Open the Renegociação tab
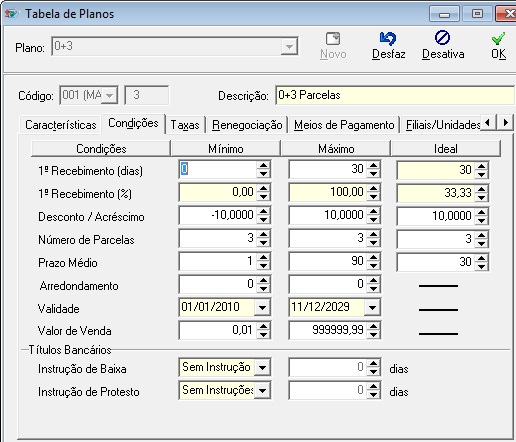Viewport: 516px width, 442px height. (247, 125)
